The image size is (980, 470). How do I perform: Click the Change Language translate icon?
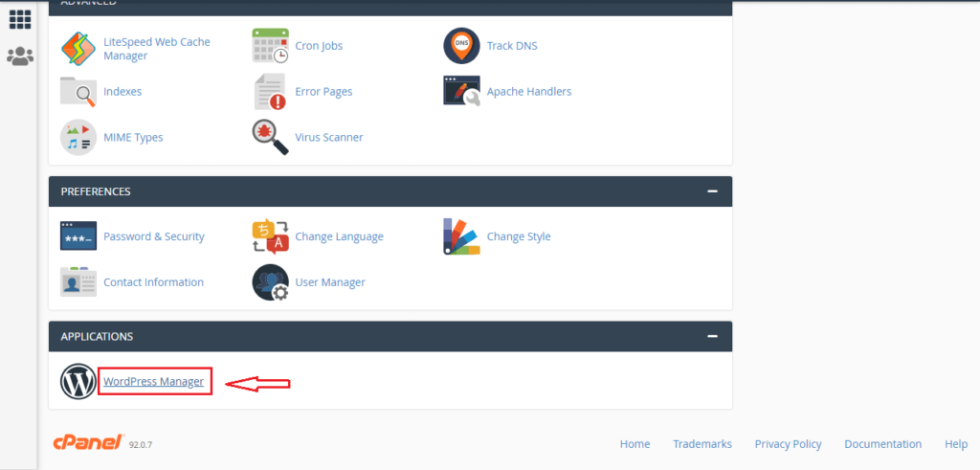tap(271, 236)
